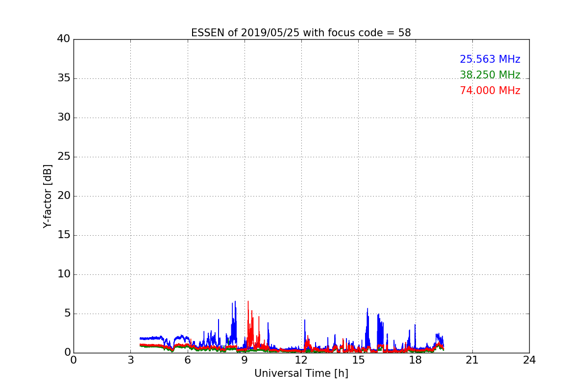Click the x-axis tick value 12

(x=301, y=360)
